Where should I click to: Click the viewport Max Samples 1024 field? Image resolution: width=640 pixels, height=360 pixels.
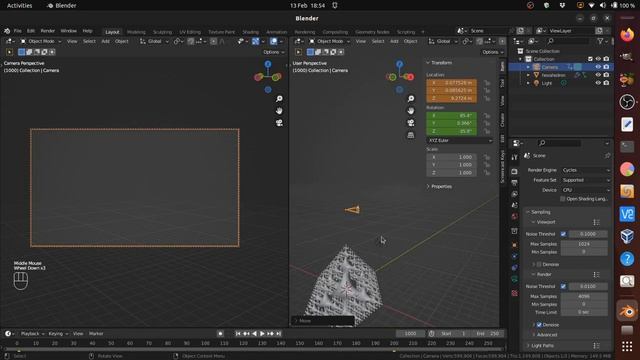(x=584, y=244)
